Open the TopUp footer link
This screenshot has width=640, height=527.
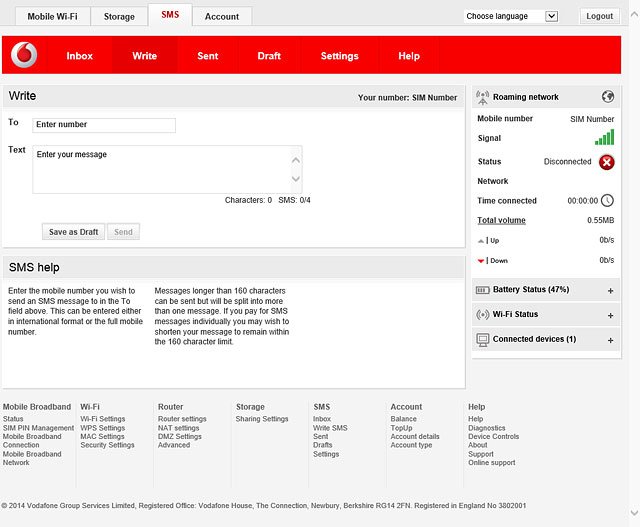click(401, 428)
